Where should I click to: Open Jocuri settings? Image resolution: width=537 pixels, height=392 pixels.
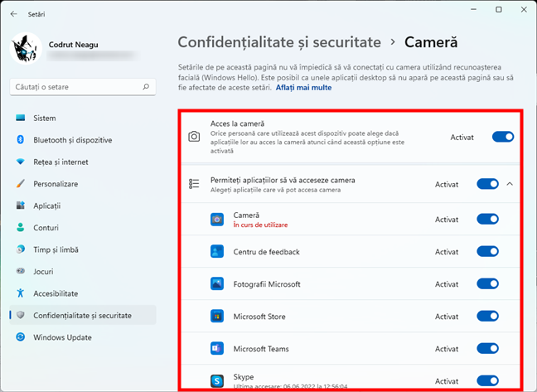83,272
